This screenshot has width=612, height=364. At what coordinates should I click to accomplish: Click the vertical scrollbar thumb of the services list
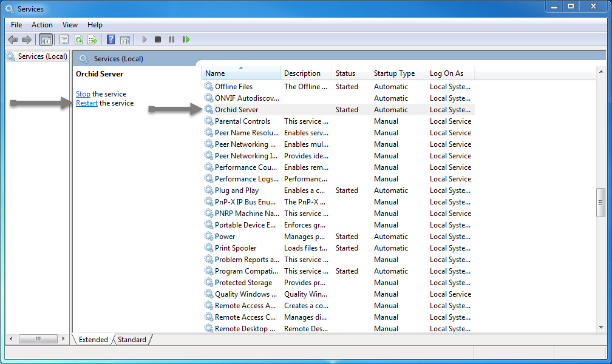pyautogui.click(x=600, y=203)
